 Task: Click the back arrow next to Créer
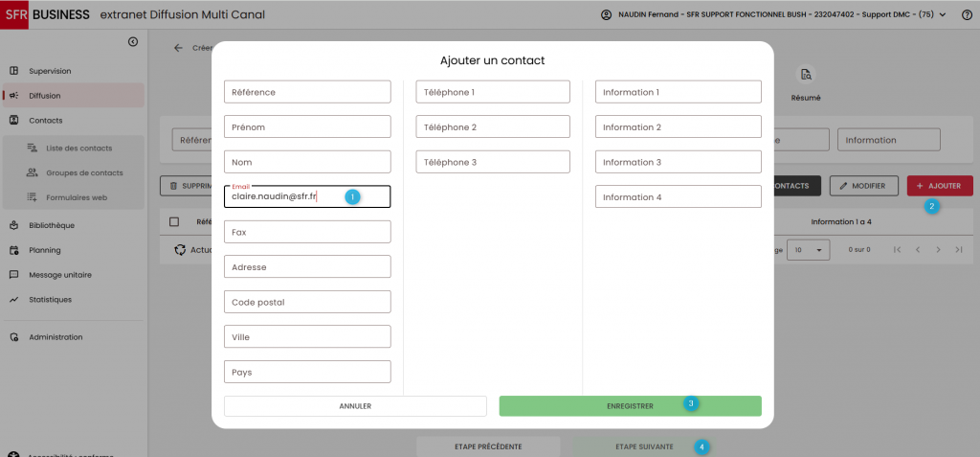pyautogui.click(x=179, y=48)
